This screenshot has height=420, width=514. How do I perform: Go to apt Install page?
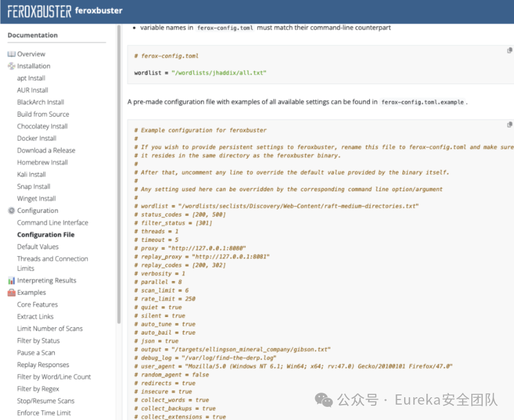point(31,78)
